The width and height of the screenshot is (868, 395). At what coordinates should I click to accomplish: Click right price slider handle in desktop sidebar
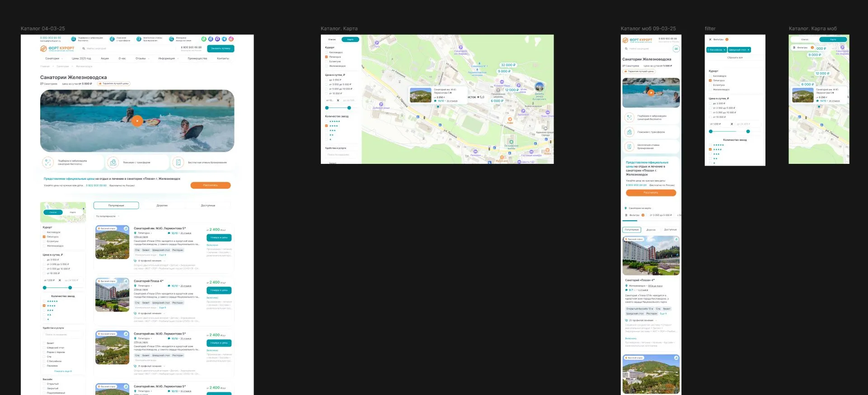[70, 288]
